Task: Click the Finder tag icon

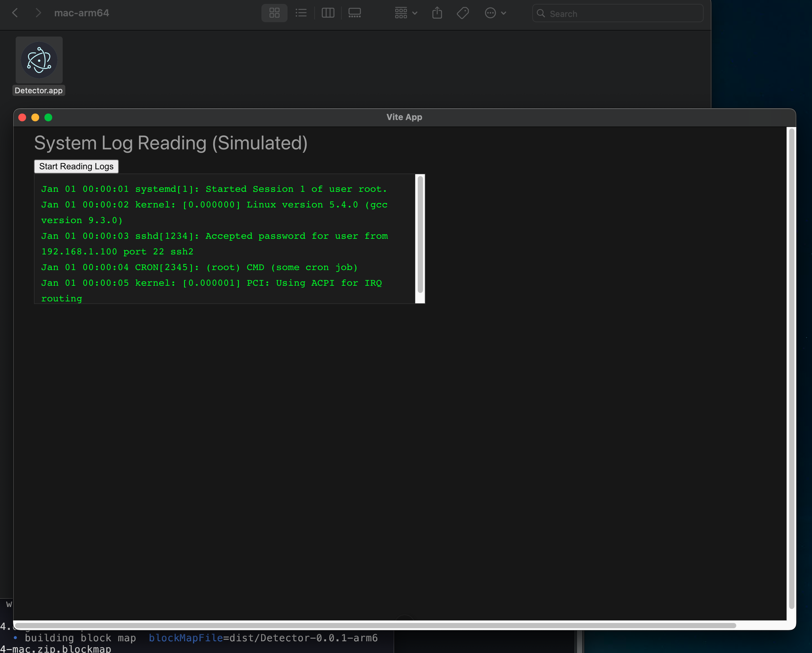Action: 462,13
